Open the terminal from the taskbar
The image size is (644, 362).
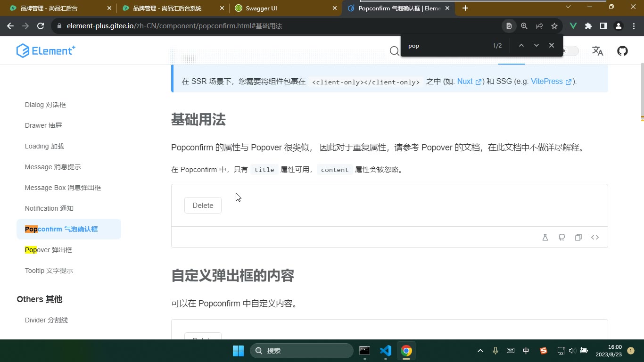pyautogui.click(x=364, y=351)
